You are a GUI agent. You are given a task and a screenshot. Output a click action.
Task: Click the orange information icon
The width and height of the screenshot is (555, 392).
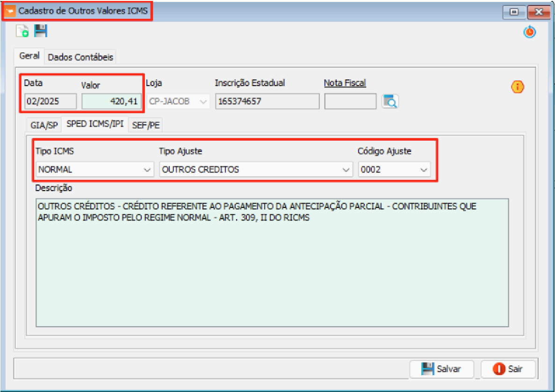518,86
